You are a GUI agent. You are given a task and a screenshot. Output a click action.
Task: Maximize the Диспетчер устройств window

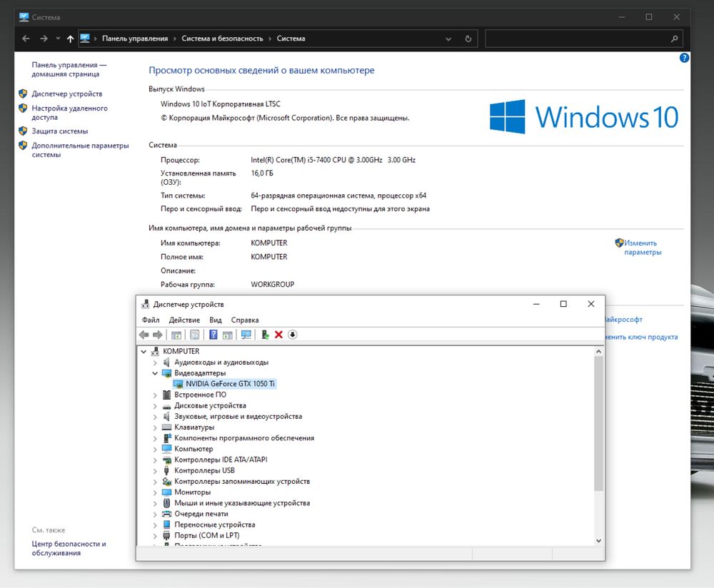[563, 304]
